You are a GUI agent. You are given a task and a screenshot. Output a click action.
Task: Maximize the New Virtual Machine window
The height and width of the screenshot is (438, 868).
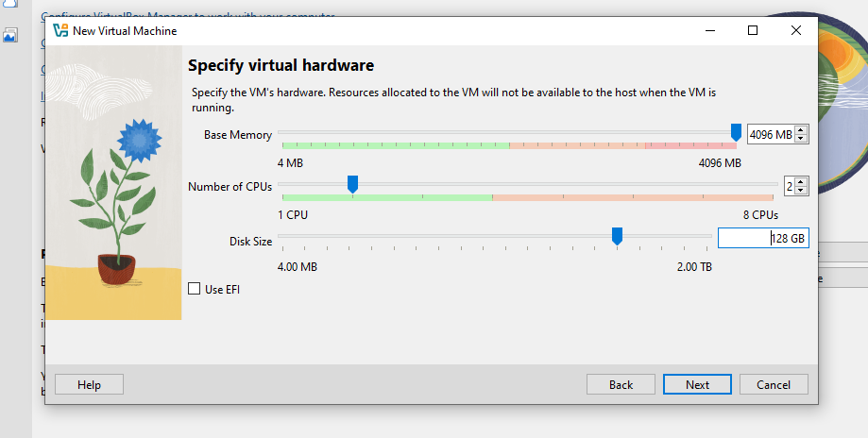(x=753, y=30)
